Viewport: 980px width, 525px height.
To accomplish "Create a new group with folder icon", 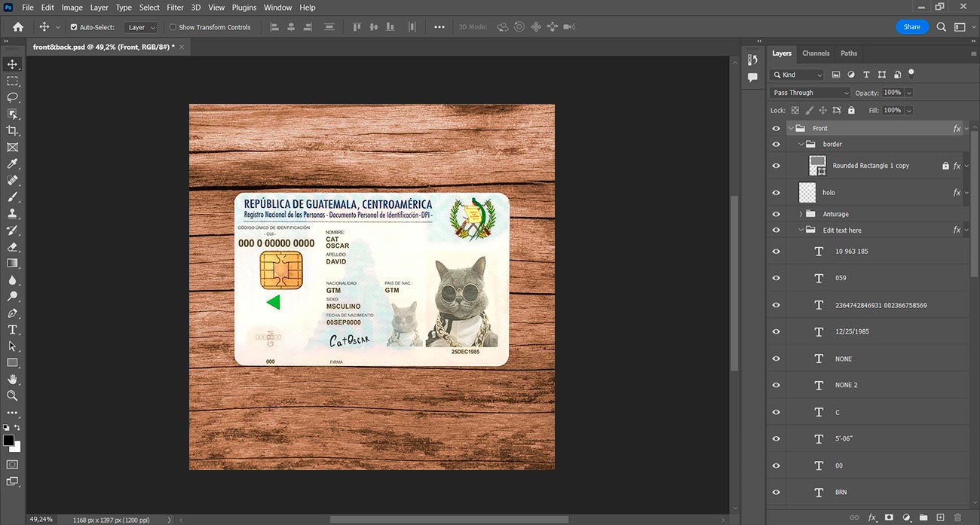I will [923, 517].
